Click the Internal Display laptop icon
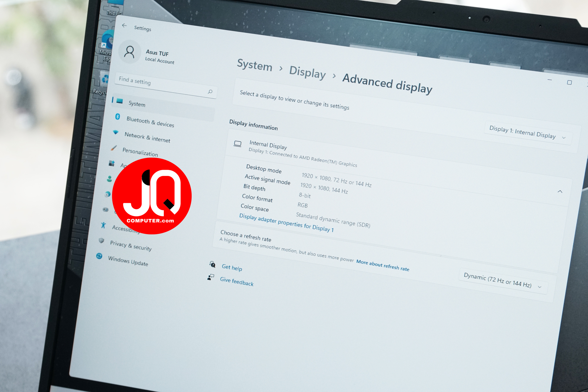The height and width of the screenshot is (392, 588). [238, 144]
